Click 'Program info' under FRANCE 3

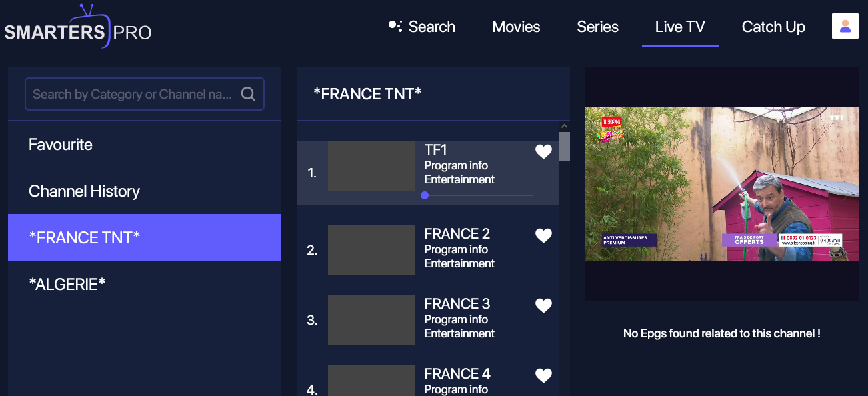tap(456, 319)
